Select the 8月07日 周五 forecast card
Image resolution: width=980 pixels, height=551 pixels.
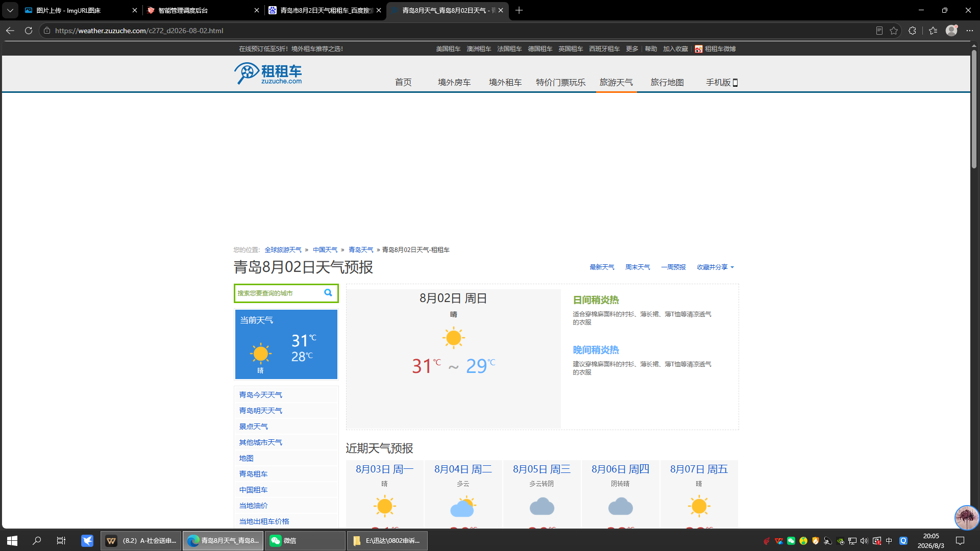pyautogui.click(x=699, y=494)
